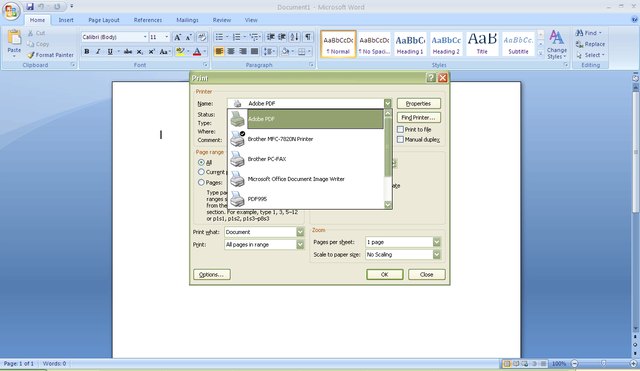This screenshot has width=640, height=371.
Task: Zoom in with plus button in status bar
Action: (633, 364)
